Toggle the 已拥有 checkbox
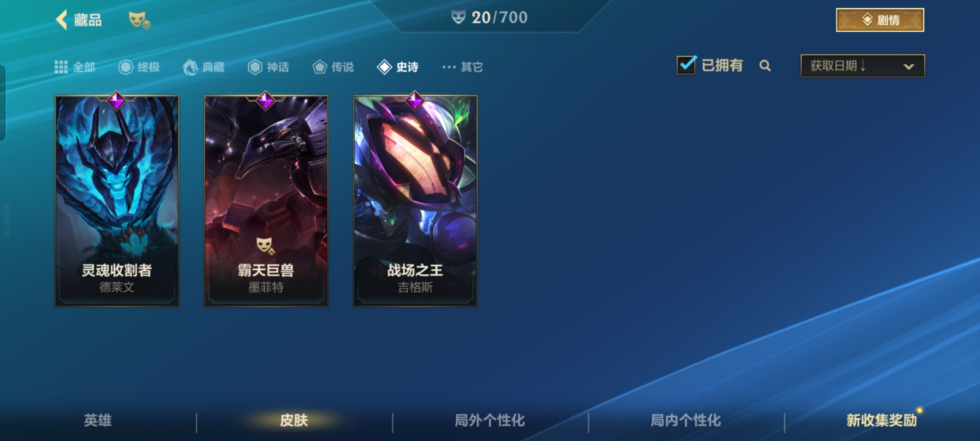The height and width of the screenshot is (441, 980). click(686, 65)
